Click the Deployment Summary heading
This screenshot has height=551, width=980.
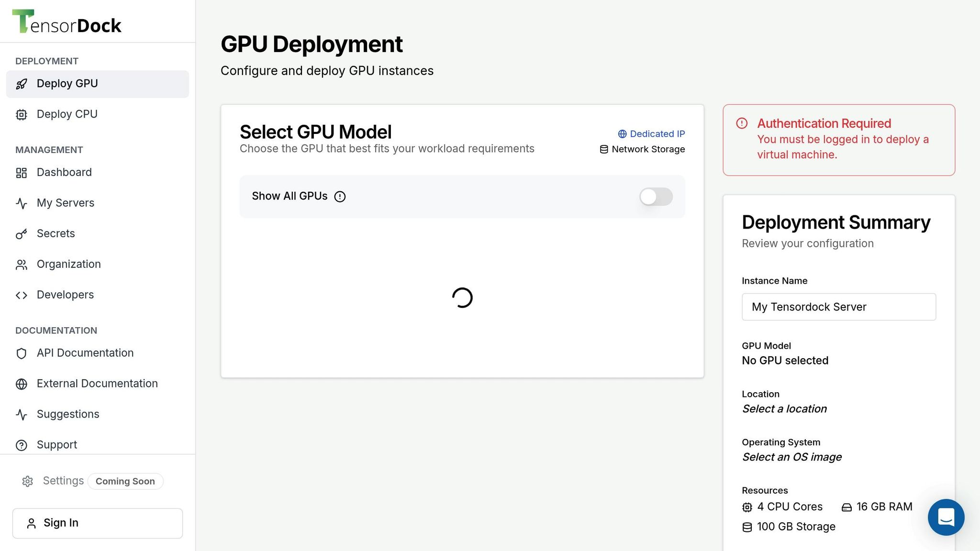coord(836,222)
